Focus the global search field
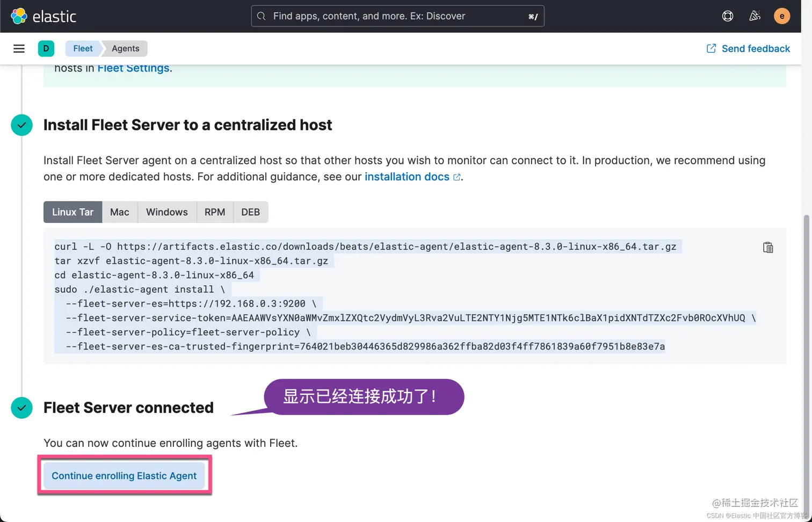 (397, 16)
